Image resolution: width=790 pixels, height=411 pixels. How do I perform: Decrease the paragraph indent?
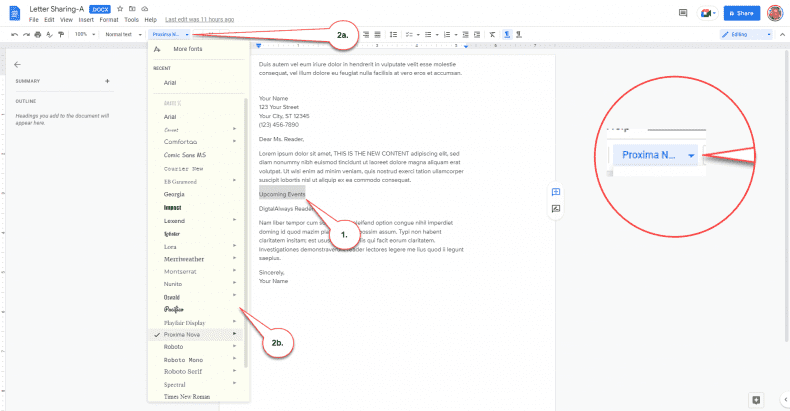[x=466, y=34]
